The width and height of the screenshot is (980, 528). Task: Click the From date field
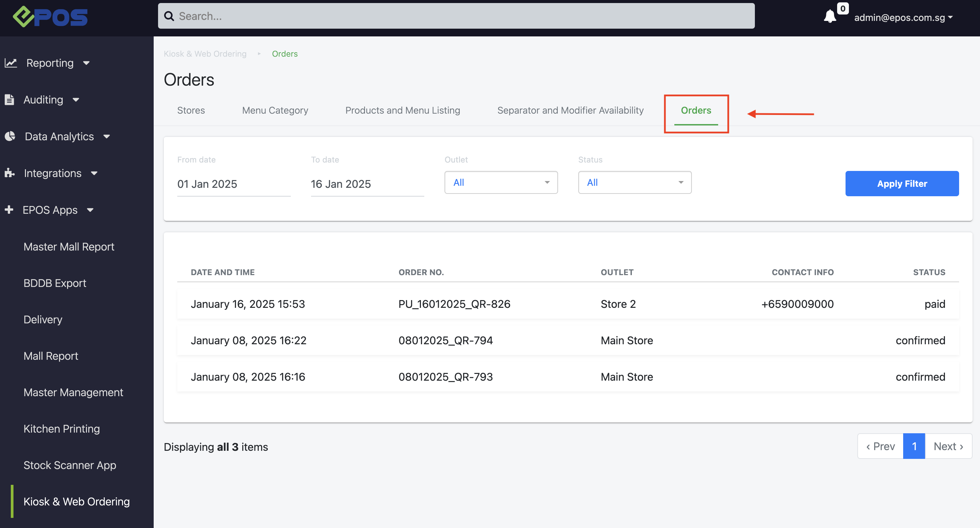point(234,184)
